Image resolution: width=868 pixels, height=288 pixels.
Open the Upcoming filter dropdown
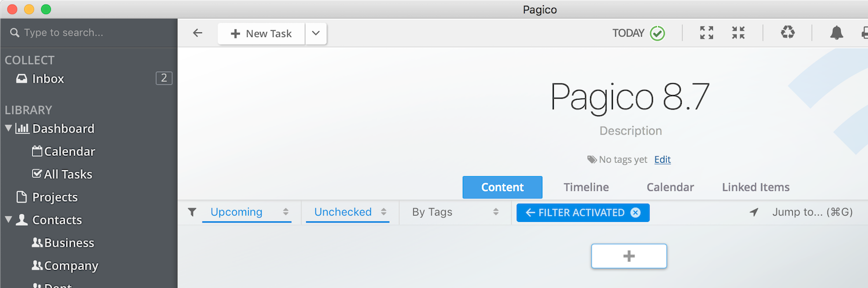point(247,213)
